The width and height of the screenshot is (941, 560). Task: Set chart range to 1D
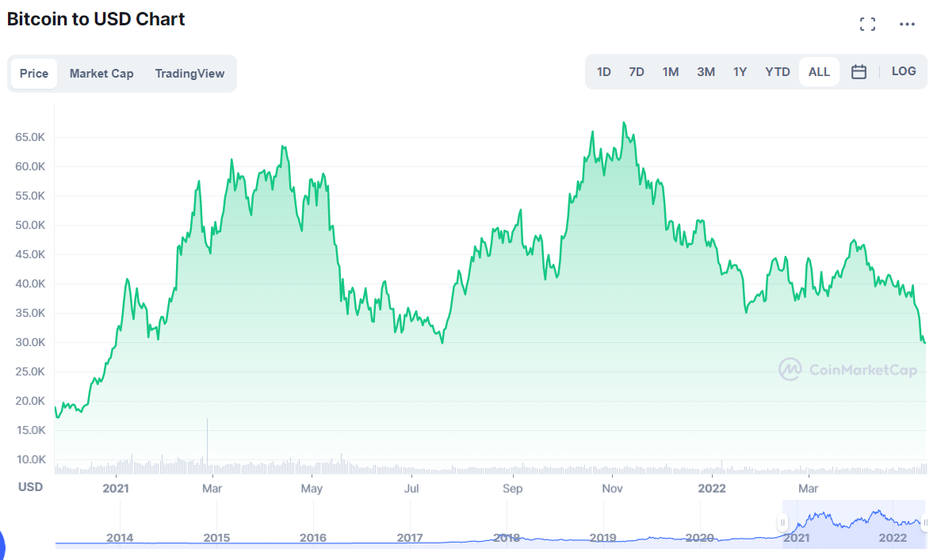(604, 72)
